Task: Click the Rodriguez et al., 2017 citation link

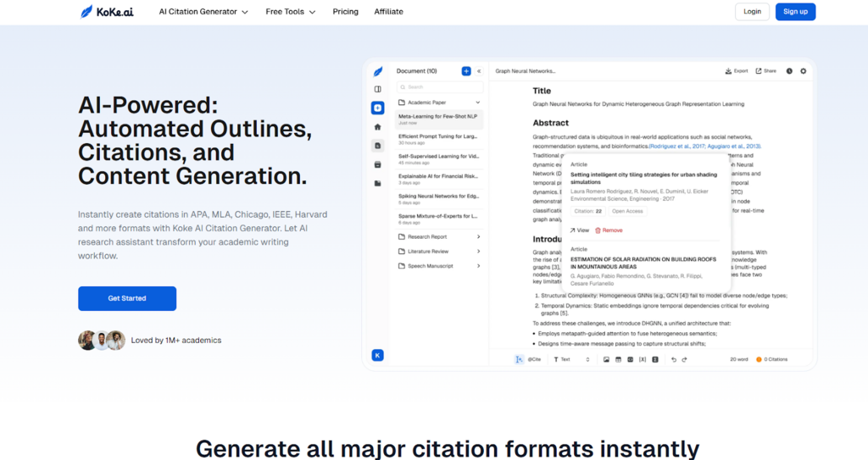Action: (x=677, y=147)
